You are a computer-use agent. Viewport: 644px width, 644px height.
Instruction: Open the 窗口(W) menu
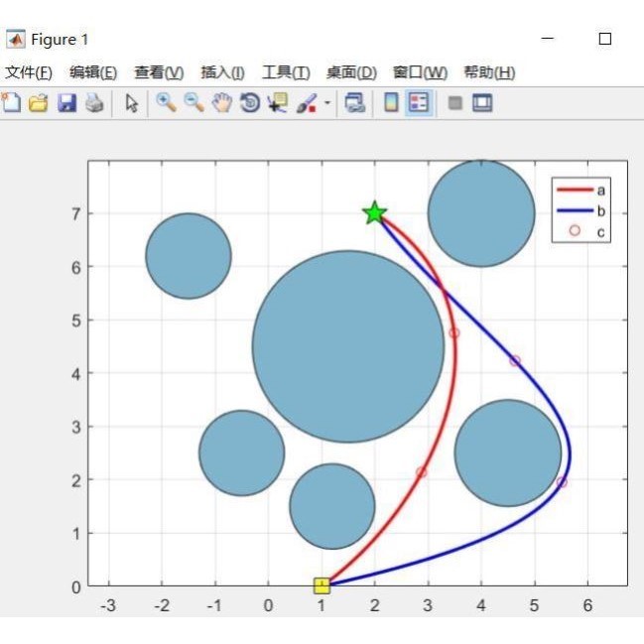pos(420,72)
